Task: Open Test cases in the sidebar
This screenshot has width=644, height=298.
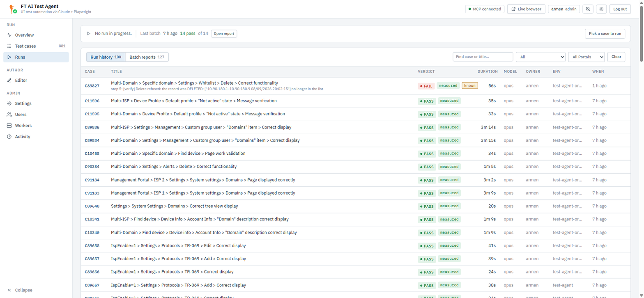Action: click(36, 46)
